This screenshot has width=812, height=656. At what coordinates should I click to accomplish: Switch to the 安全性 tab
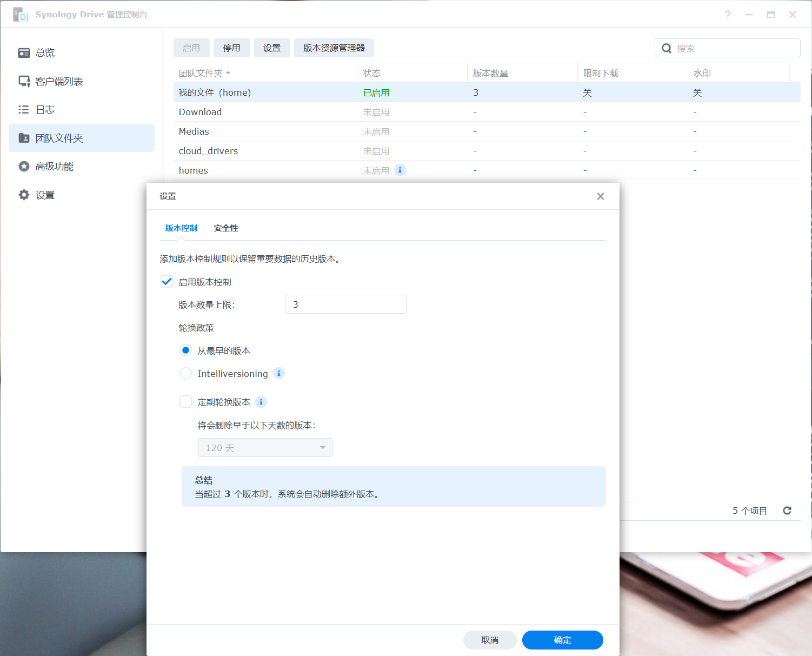(x=225, y=228)
